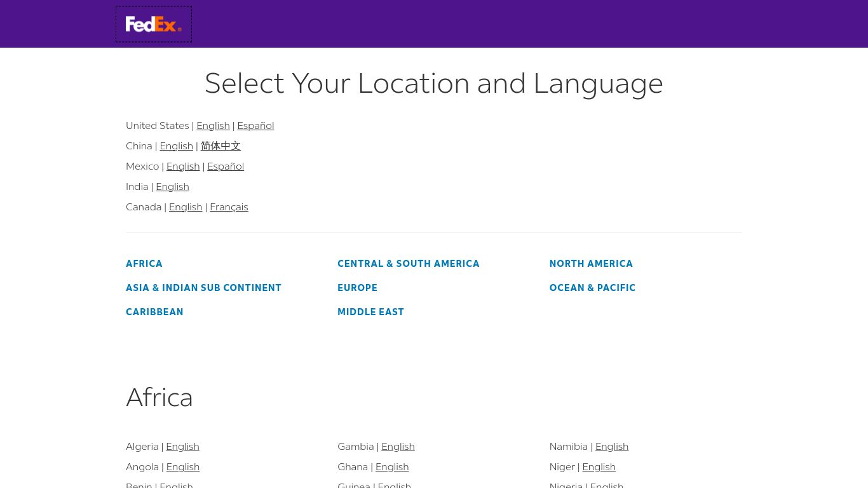The width and height of the screenshot is (868, 488).
Task: Open English site for Ghana
Action: 392,467
